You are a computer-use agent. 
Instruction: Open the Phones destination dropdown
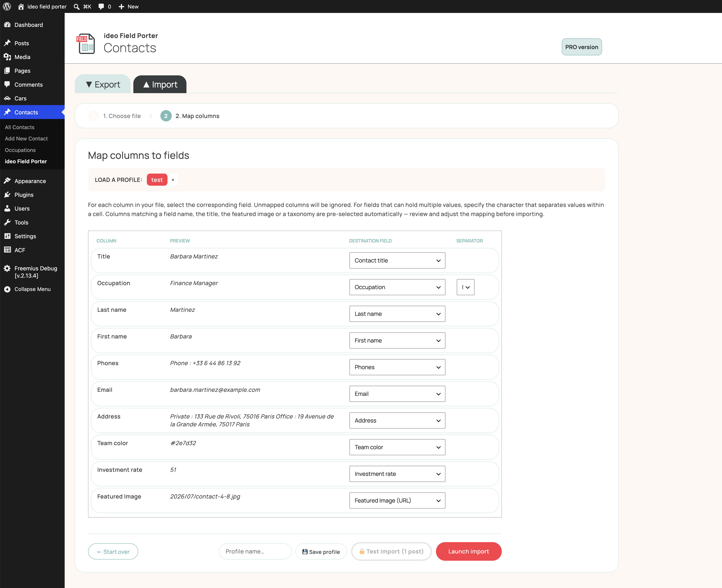click(397, 367)
